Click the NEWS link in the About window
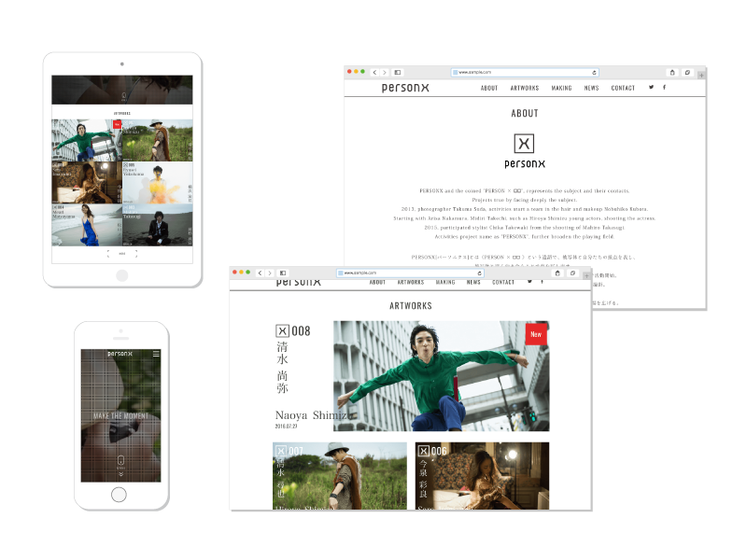The width and height of the screenshot is (747, 560). (x=591, y=88)
